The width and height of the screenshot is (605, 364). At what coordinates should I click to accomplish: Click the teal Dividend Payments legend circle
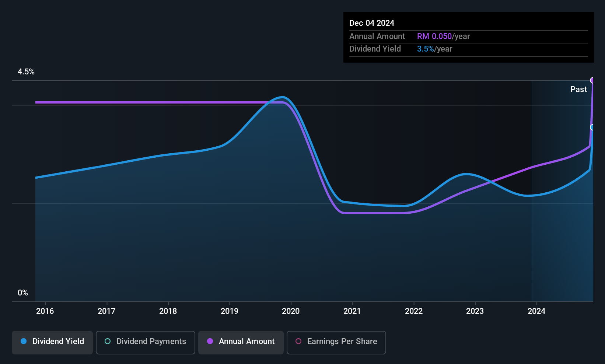click(x=108, y=341)
